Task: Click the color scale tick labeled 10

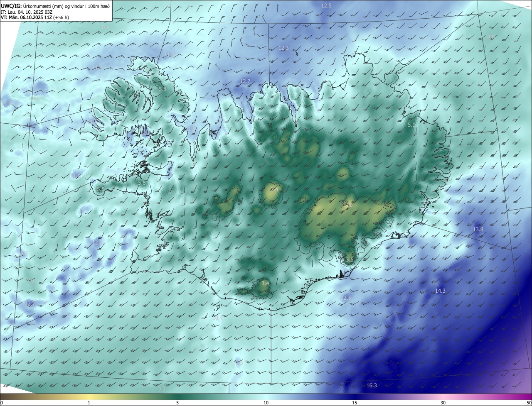Action: 266,403
